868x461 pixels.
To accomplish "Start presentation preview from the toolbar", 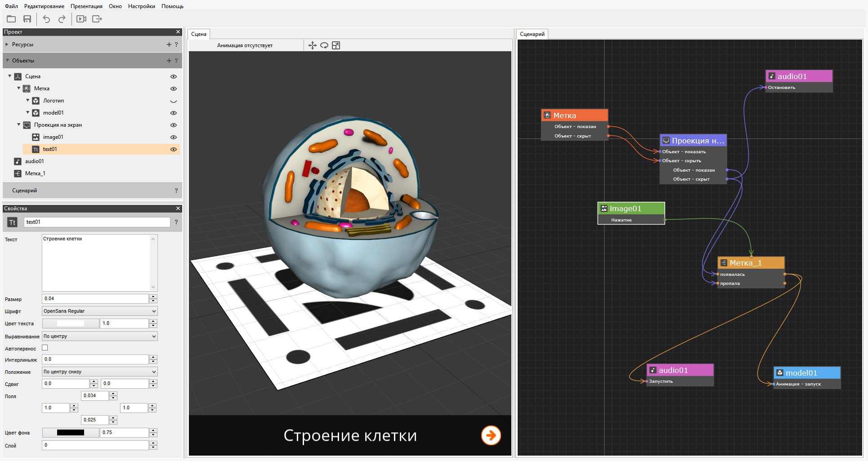I will [x=81, y=19].
